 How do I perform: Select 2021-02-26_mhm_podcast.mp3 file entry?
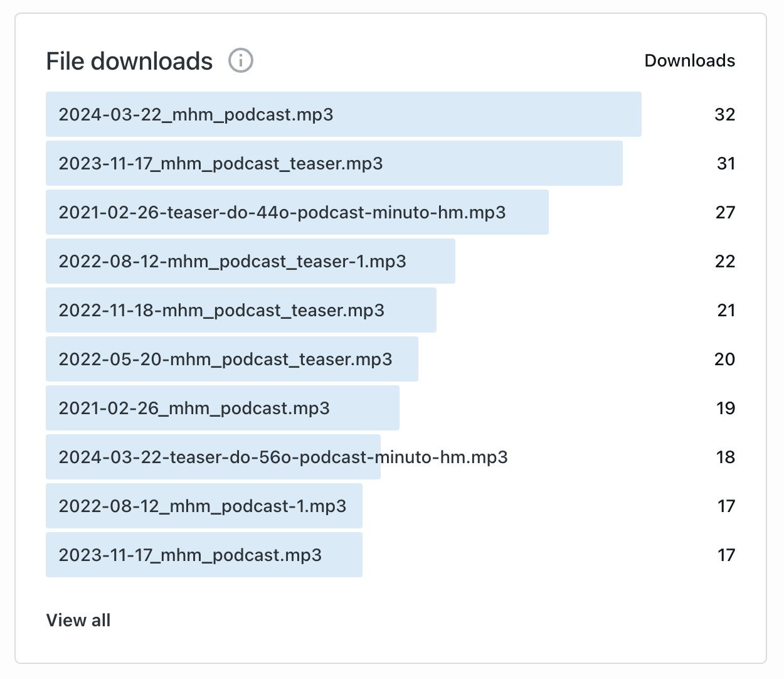[x=194, y=409]
